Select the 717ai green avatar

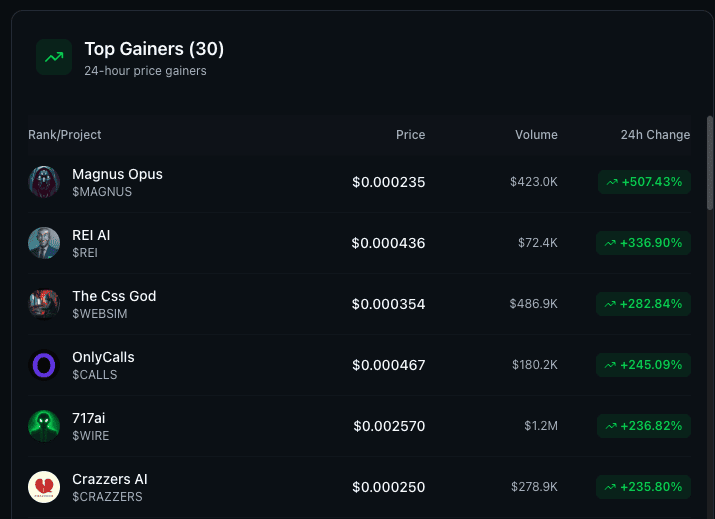[44, 426]
